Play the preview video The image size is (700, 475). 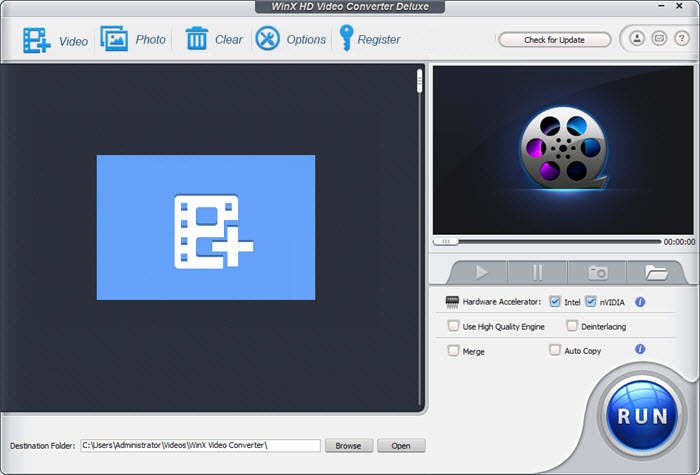tap(481, 272)
